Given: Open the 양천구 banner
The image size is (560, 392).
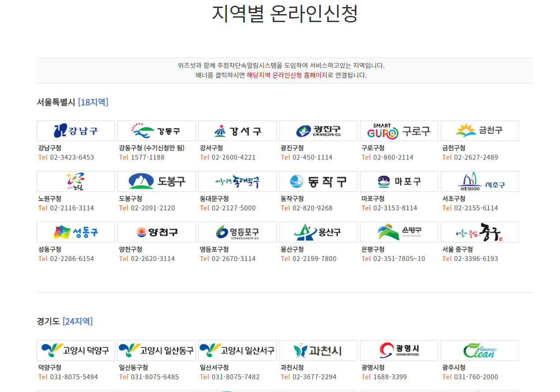Looking at the screenshot, I should coord(157,232).
